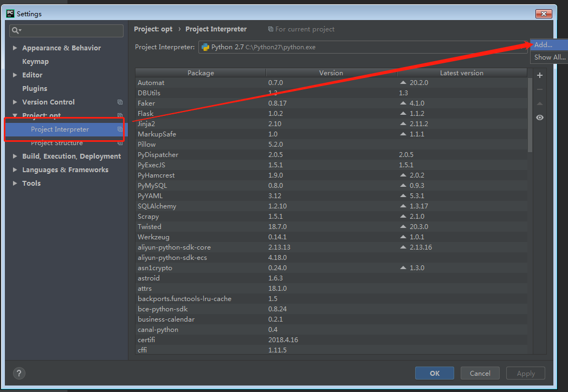Expand Build, Execution, Deployment section
The height and width of the screenshot is (392, 568).
click(x=15, y=156)
